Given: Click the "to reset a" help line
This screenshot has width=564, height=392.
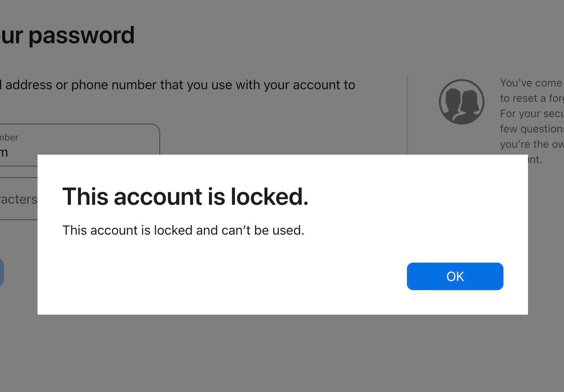Looking at the screenshot, I should 531,98.
